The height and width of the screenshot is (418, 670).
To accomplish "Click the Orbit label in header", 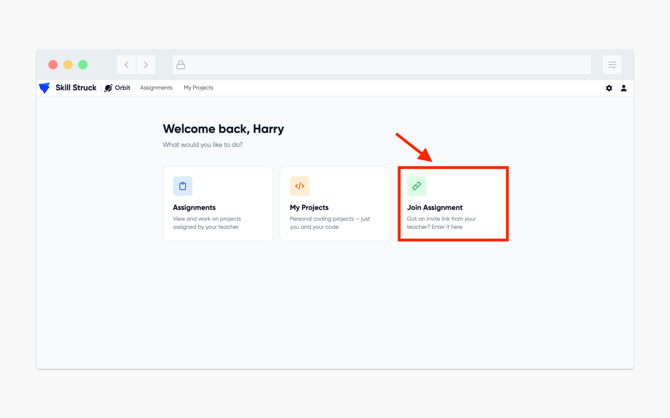I will coord(122,88).
